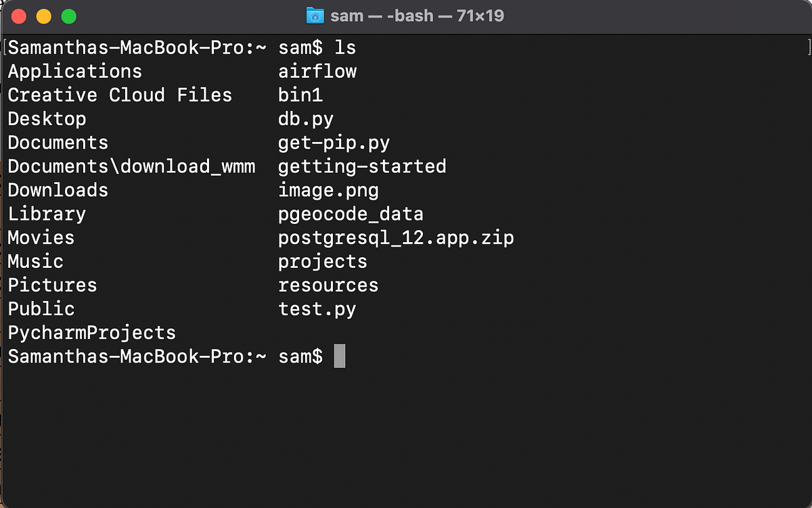Click the image.png entry
The height and width of the screenshot is (508, 812).
tap(329, 190)
